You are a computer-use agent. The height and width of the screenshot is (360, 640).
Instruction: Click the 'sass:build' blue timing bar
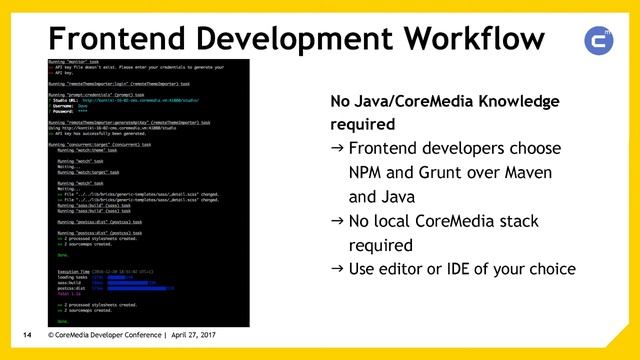click(x=128, y=283)
